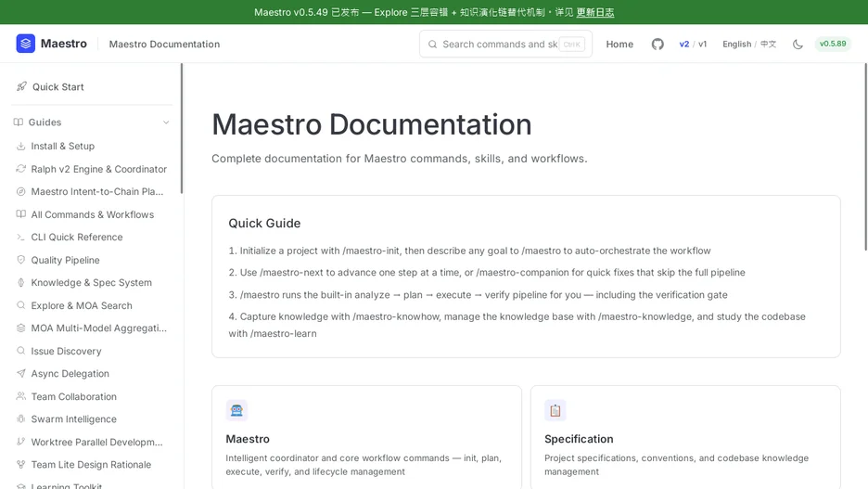Click the v0.5.89 version badge
Screen dimensions: 868x489
pyautogui.click(x=833, y=44)
